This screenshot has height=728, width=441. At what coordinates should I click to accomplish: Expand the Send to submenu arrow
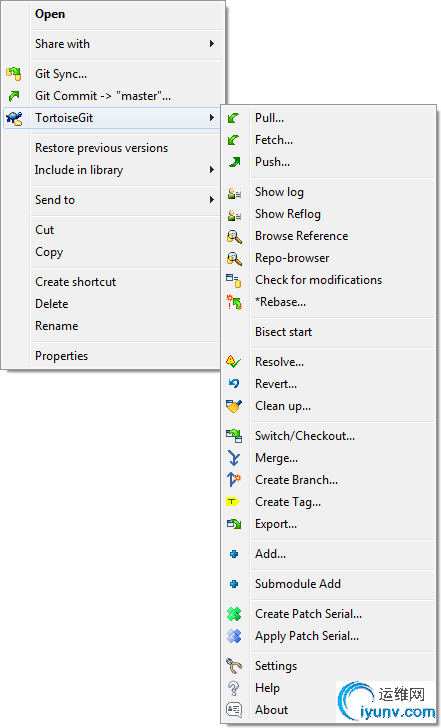pos(212,200)
